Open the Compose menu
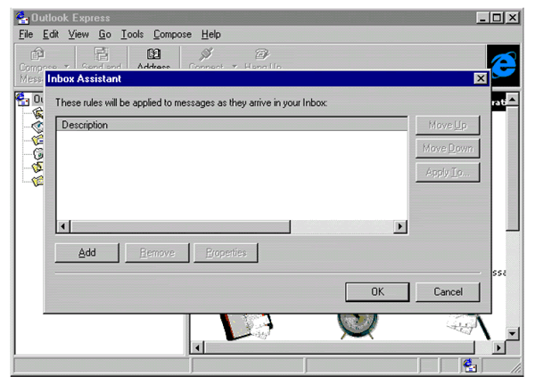This screenshot has height=392, width=535. click(172, 34)
